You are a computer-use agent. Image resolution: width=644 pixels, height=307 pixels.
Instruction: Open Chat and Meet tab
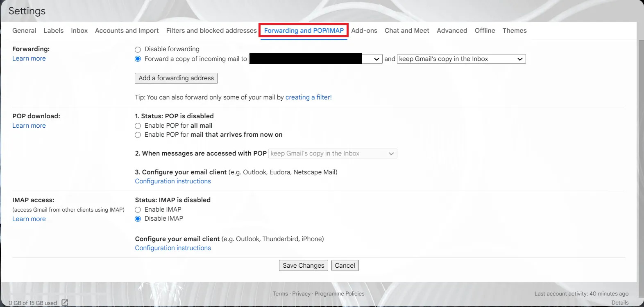tap(407, 31)
